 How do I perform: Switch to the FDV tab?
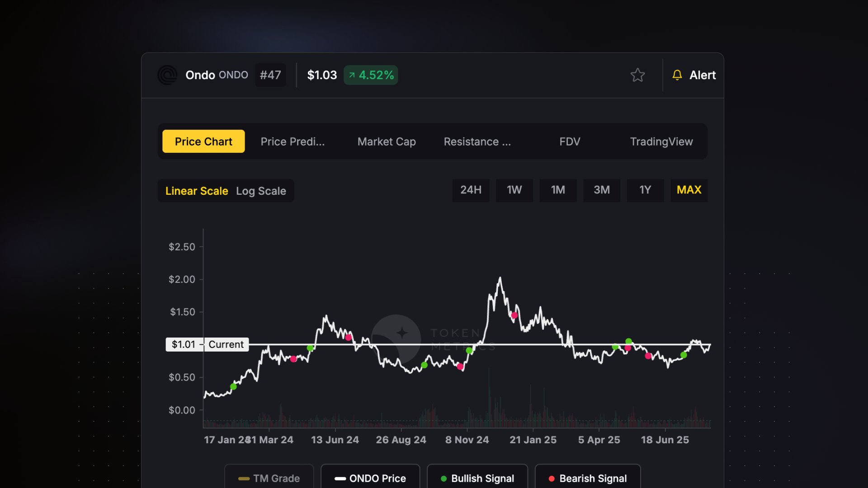(570, 141)
